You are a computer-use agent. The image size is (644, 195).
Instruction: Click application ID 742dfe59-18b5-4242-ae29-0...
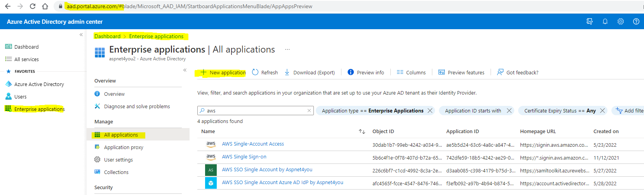(x=480, y=158)
